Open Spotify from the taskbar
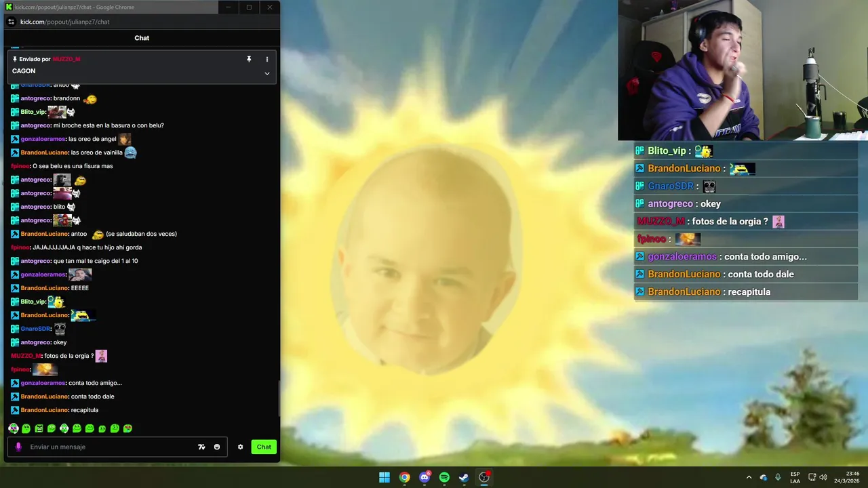868x488 pixels. pyautogui.click(x=444, y=477)
